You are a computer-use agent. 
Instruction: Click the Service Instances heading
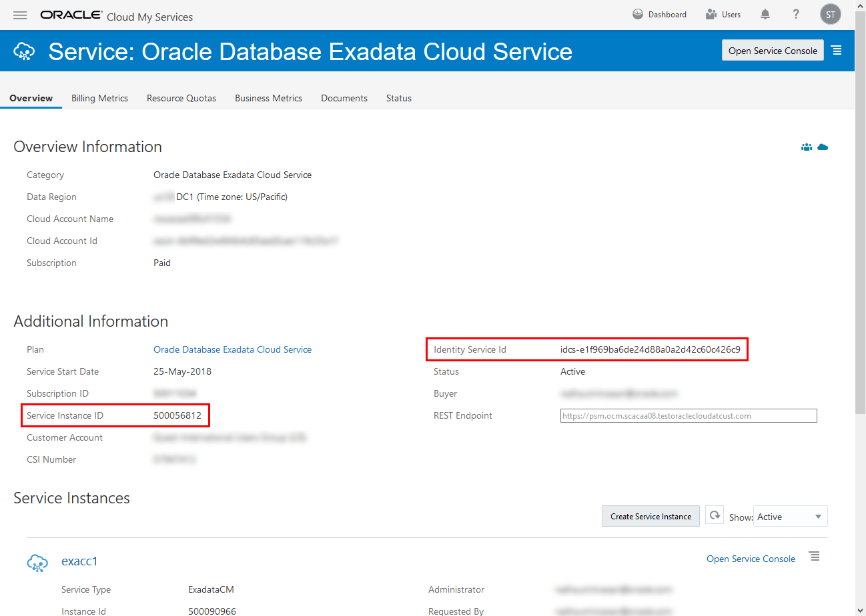click(71, 498)
